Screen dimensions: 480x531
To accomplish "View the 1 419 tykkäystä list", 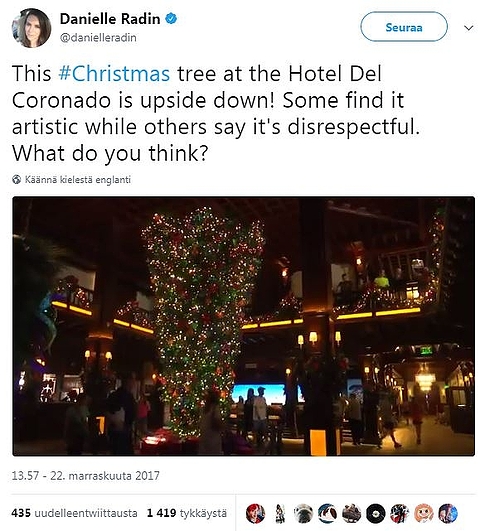I will (187, 513).
